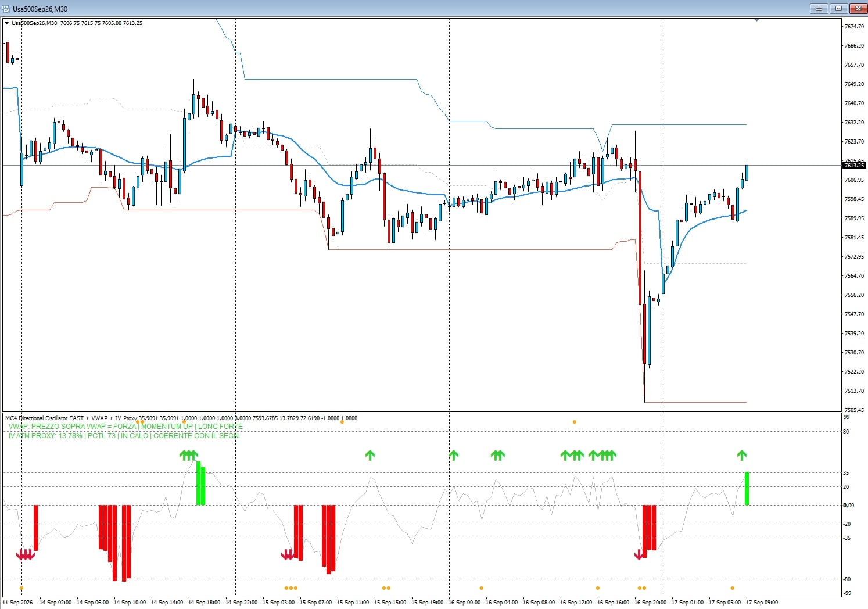Click the 16 Sep 00:00 time axis label
The height and width of the screenshot is (609, 868).
464,603
